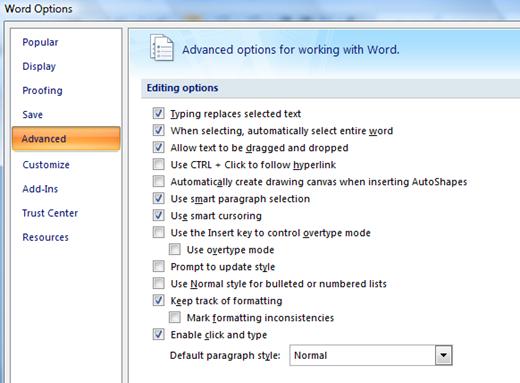Go to the Save options category
This screenshot has height=383, width=520.
tap(32, 115)
